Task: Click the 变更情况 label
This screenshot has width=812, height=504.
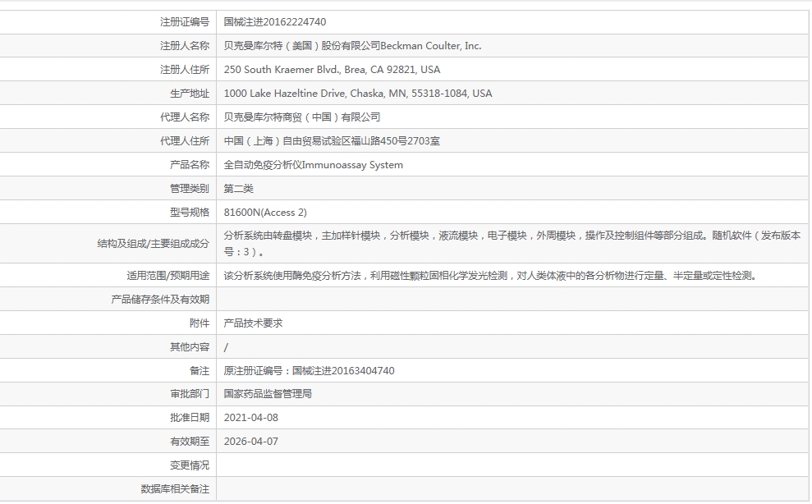Action: point(190,465)
